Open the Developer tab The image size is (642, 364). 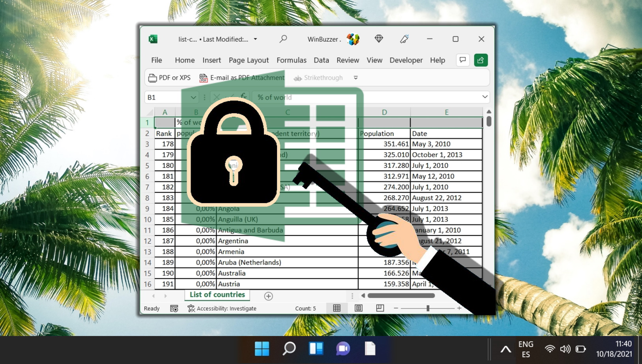[x=406, y=60]
